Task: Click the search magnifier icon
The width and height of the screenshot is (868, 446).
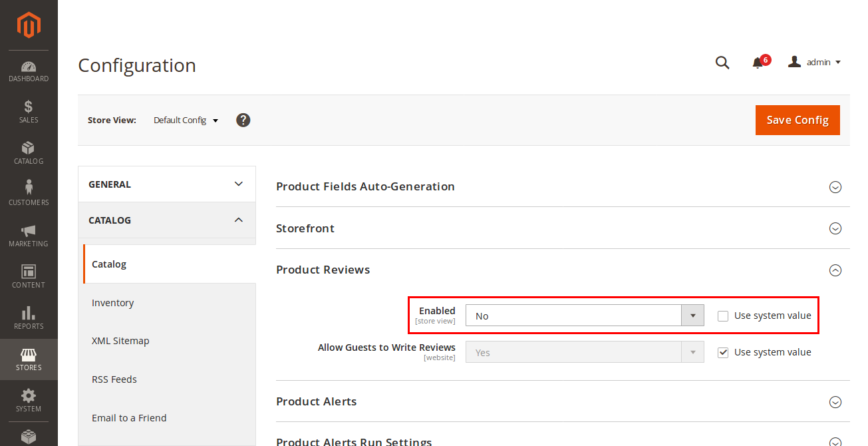Action: [x=722, y=63]
